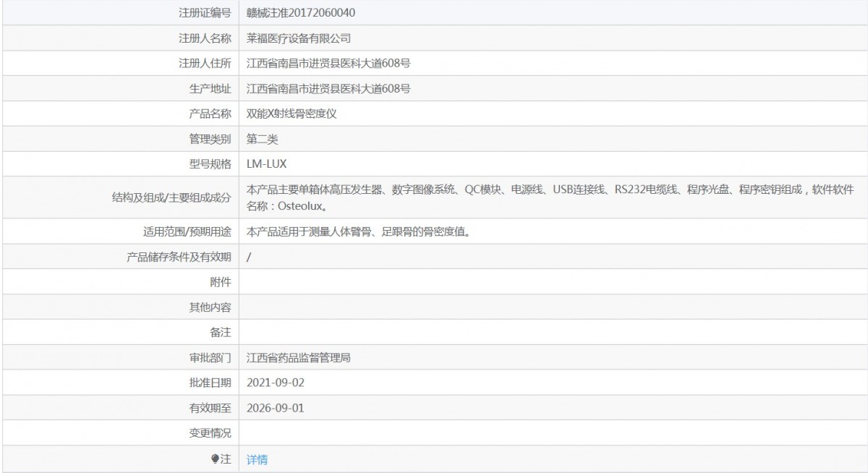The height and width of the screenshot is (473, 868).
Task: Open the 详情 link in the 注 row
Action: [x=257, y=459]
